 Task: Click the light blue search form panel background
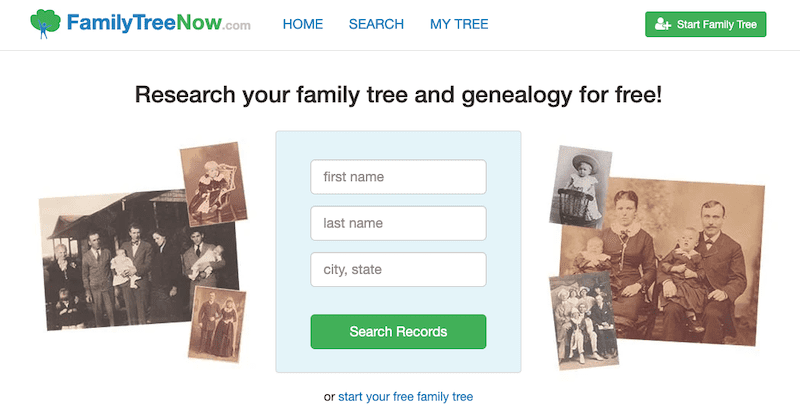295,300
